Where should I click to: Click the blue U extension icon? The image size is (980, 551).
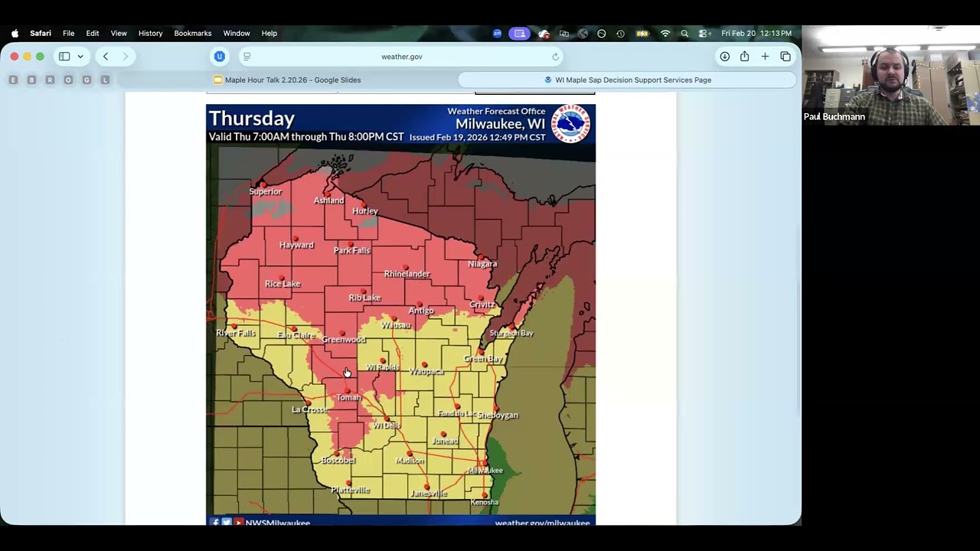point(220,56)
